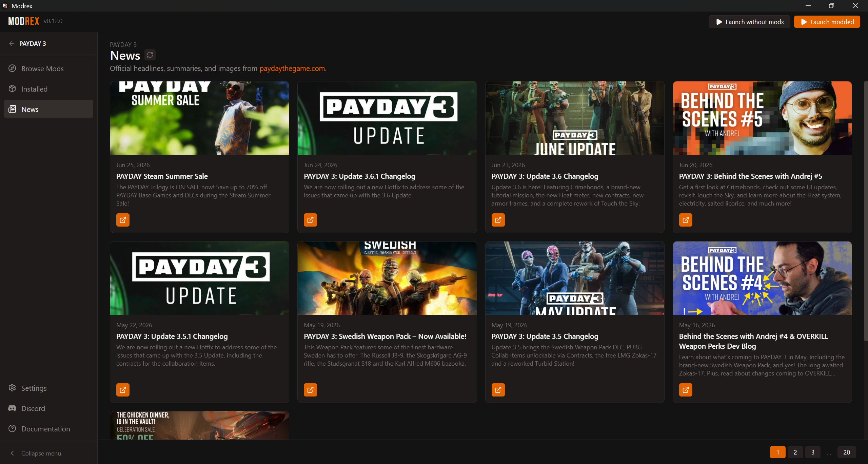Click headline "PAYDAY 3: Update 3.6 Changelog"

[x=545, y=176]
